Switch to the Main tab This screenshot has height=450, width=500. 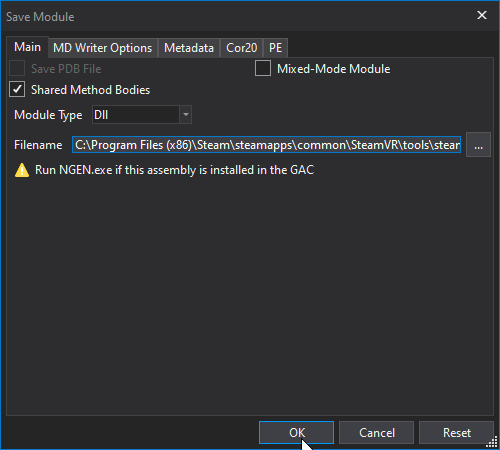pos(27,47)
